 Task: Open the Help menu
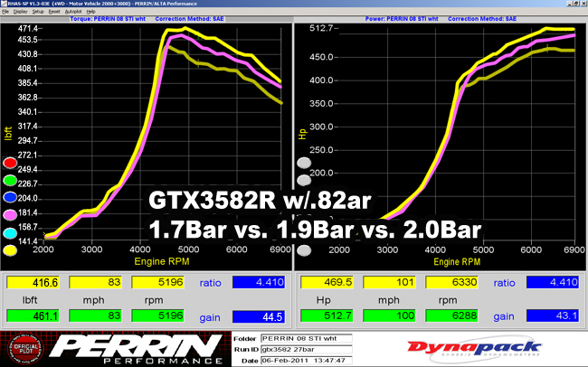coord(90,12)
